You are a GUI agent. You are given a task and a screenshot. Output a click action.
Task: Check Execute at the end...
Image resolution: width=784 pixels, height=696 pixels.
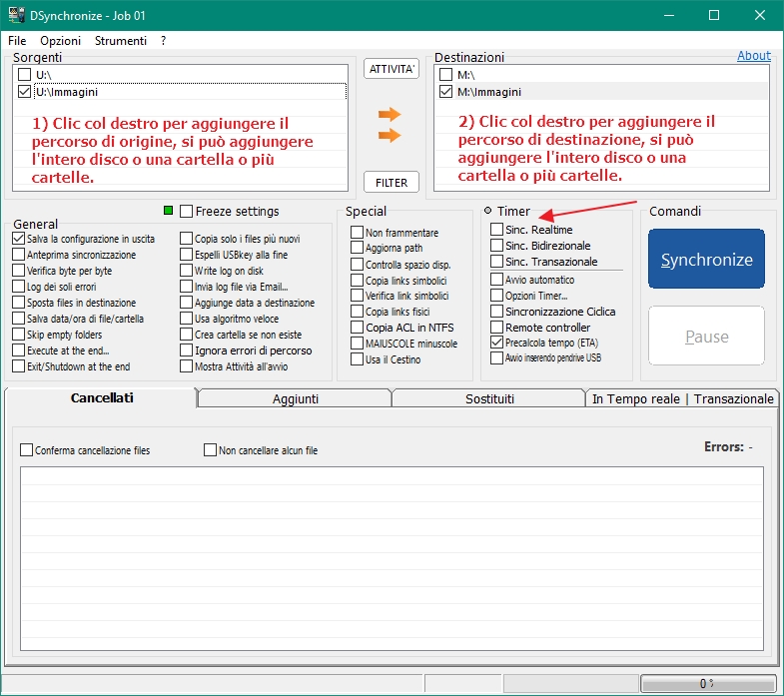pos(19,350)
